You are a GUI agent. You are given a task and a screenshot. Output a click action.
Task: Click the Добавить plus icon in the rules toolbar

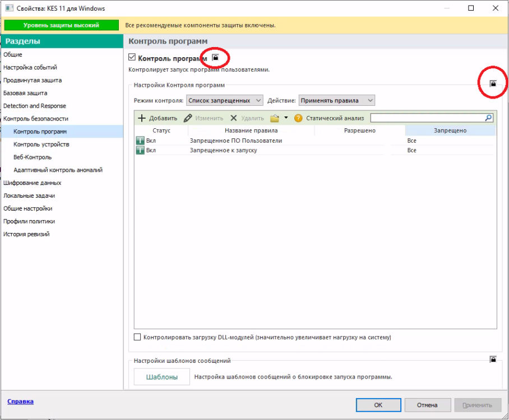coord(142,118)
